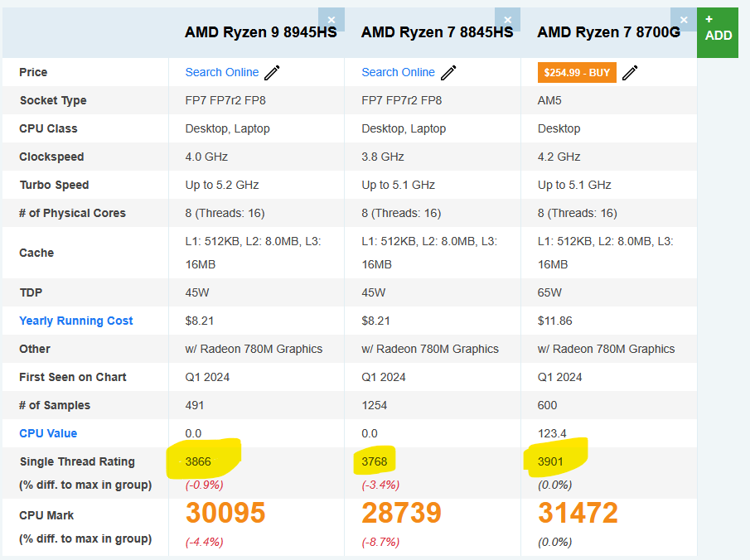Open Search Online for Ryzen 9 8945HS
This screenshot has height=560, width=750.
pos(222,72)
